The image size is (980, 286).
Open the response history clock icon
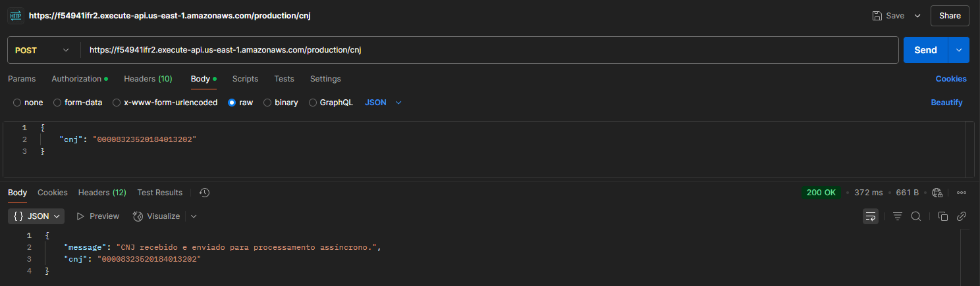click(x=204, y=193)
